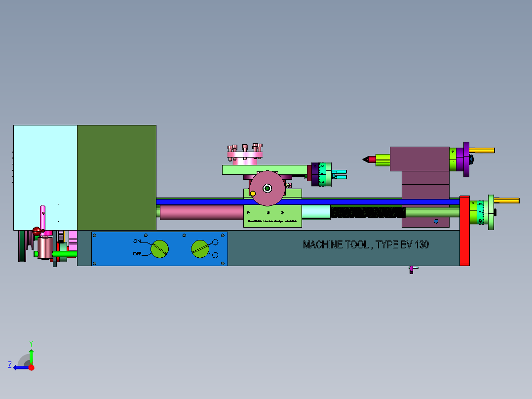Click the OFF label on the control panel
This screenshot has height=399, width=532.
point(137,254)
